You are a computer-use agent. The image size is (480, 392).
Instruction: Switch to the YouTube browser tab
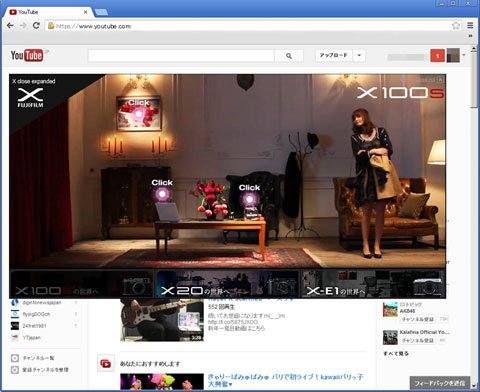[x=47, y=12]
